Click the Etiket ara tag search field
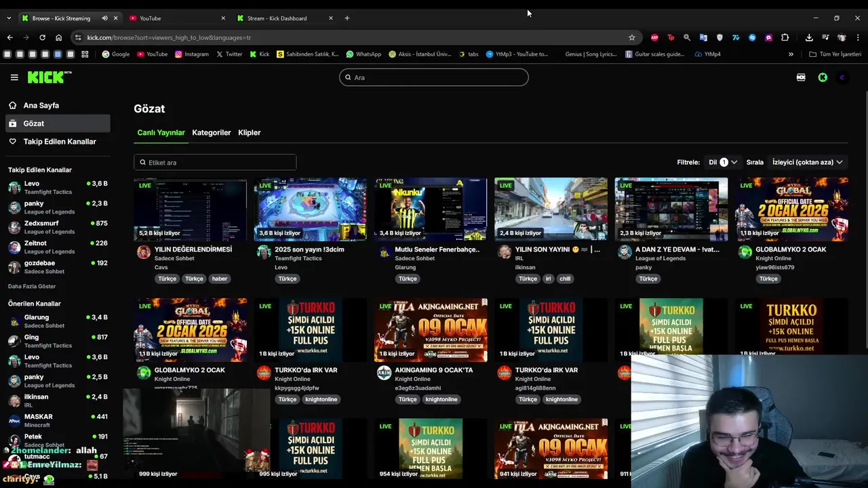The height and width of the screenshot is (488, 868). 215,163
